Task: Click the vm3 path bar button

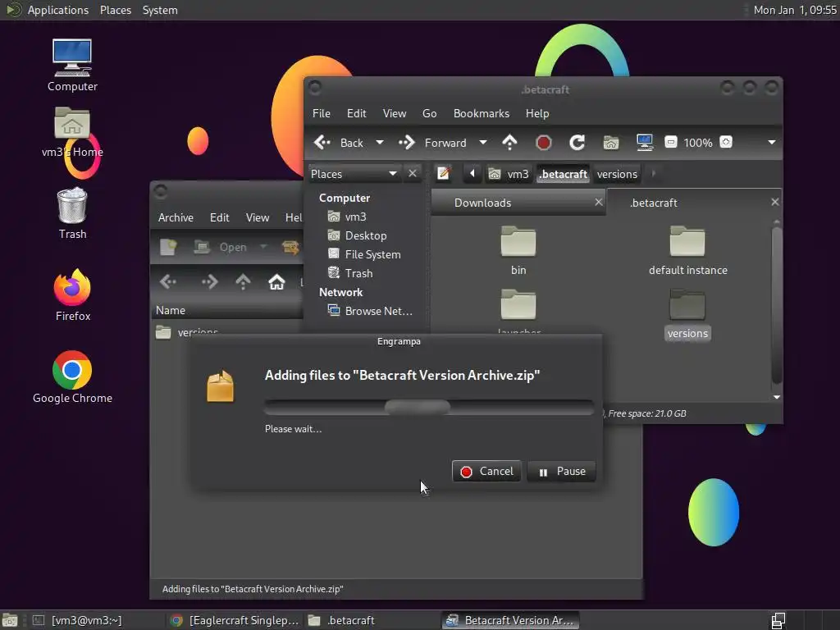Action: pyautogui.click(x=509, y=174)
